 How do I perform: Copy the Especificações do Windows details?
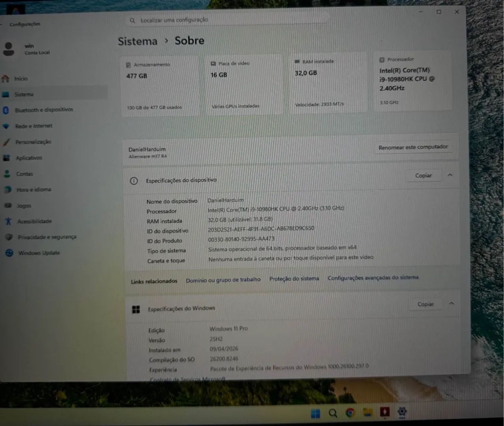[425, 304]
